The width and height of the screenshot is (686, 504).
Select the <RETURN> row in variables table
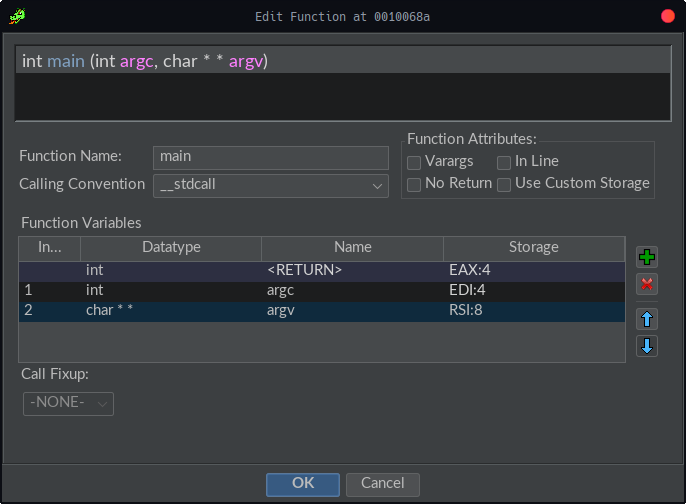(322, 271)
